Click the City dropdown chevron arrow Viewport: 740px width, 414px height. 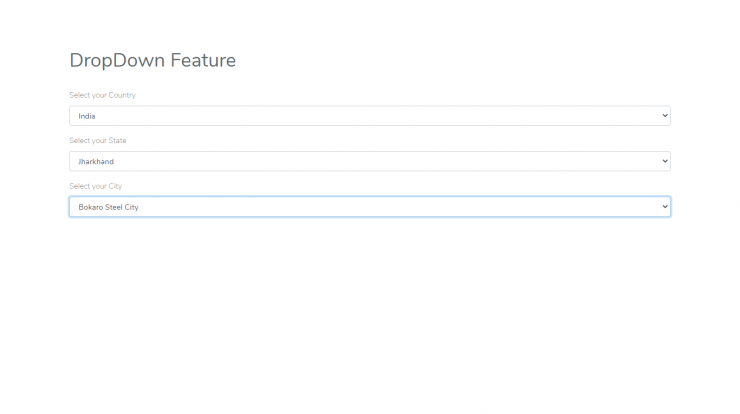[x=665, y=207]
